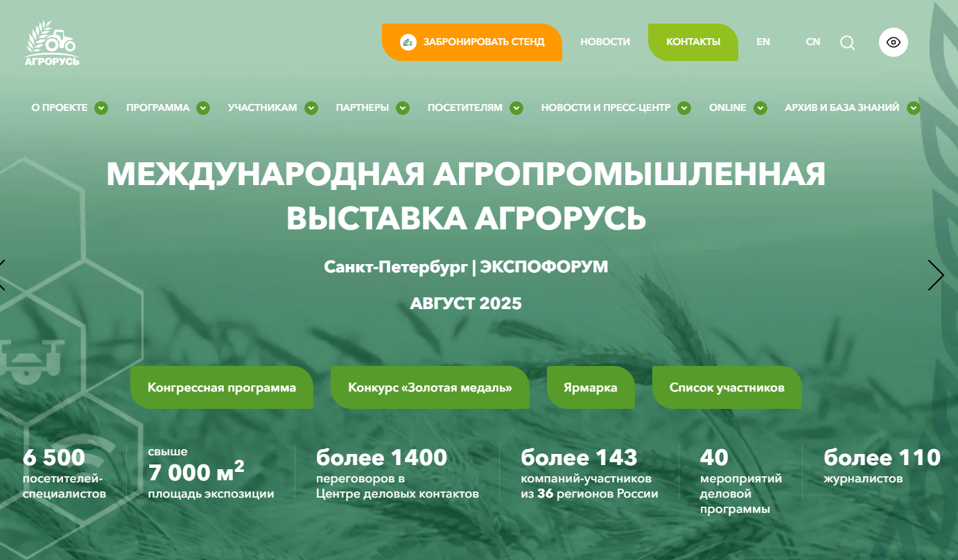Switch language to CN

(x=813, y=42)
